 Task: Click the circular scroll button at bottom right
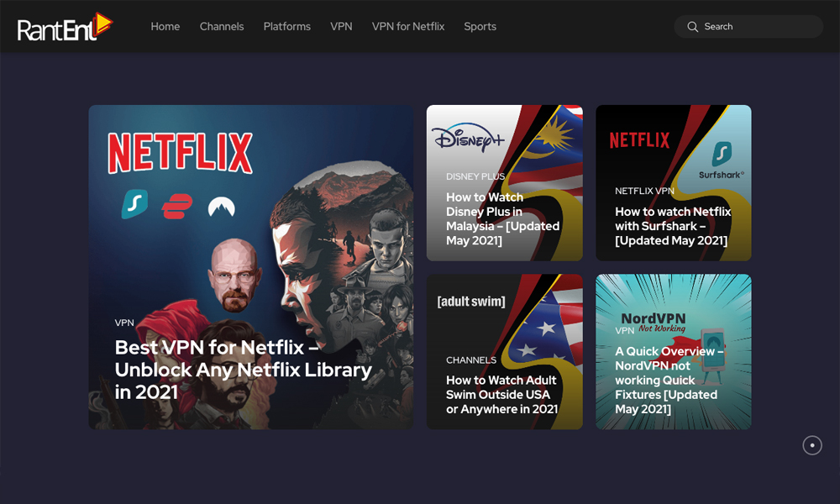pos(812,445)
